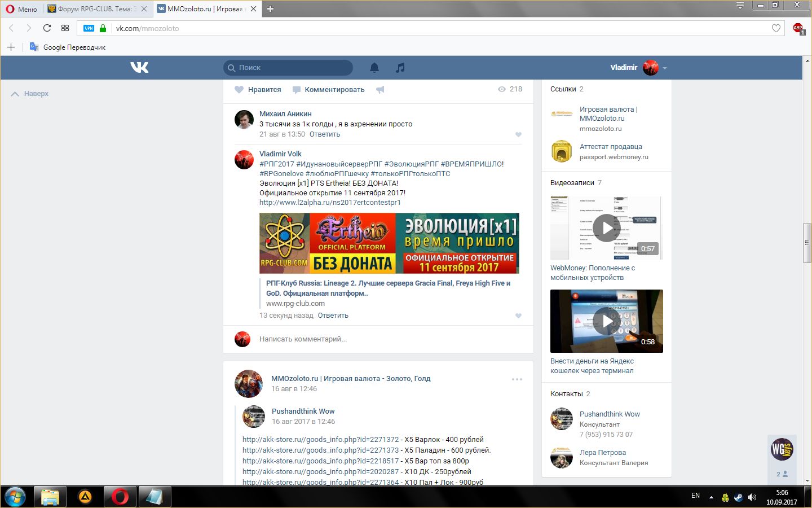Close the Форум RPG-CLUB tab

(x=144, y=8)
